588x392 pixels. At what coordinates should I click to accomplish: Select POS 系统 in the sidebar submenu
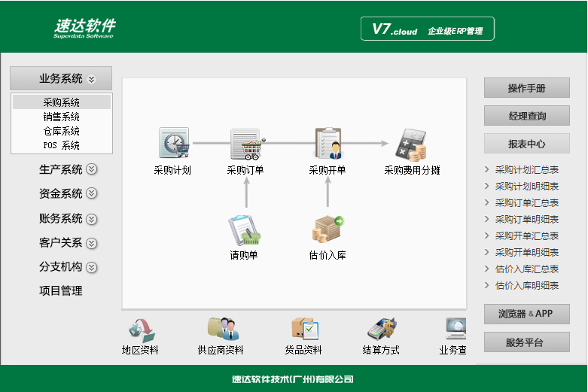click(62, 145)
